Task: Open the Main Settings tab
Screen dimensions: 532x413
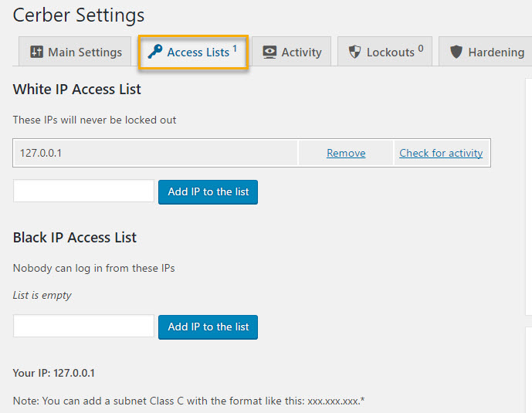Action: click(x=75, y=52)
